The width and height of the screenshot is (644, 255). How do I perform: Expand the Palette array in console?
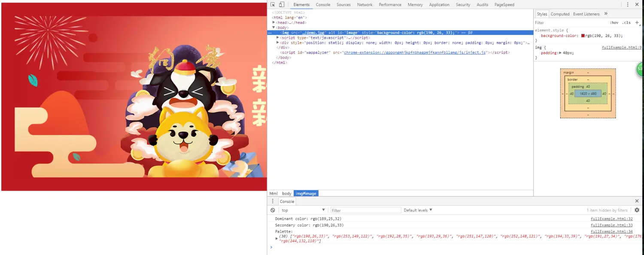pos(277,238)
